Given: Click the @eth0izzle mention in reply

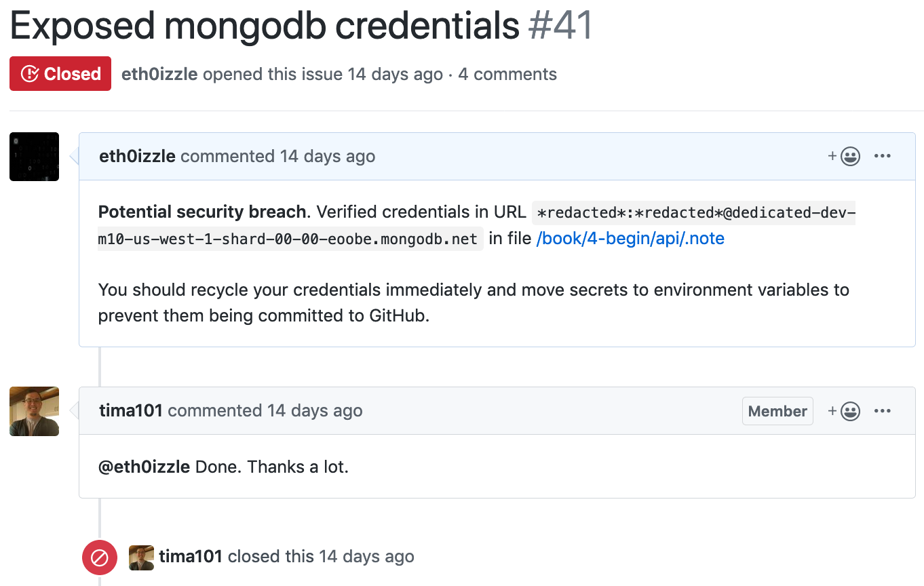Looking at the screenshot, I should [x=144, y=467].
